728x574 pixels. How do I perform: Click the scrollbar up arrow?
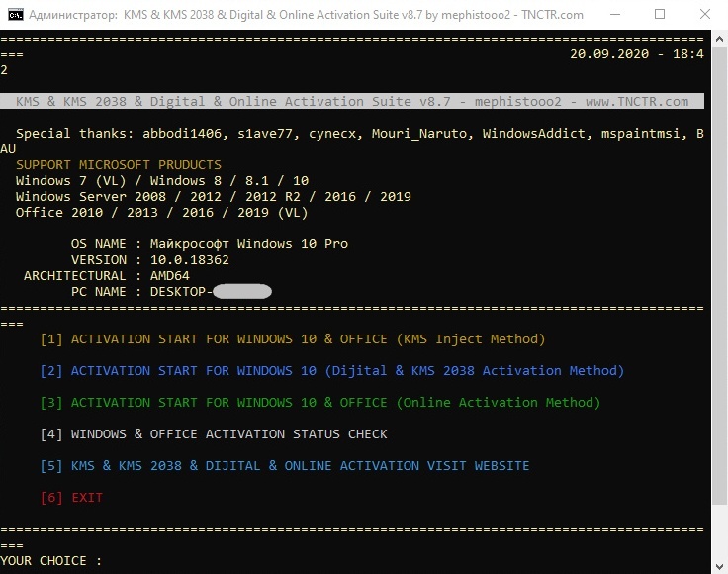point(720,39)
